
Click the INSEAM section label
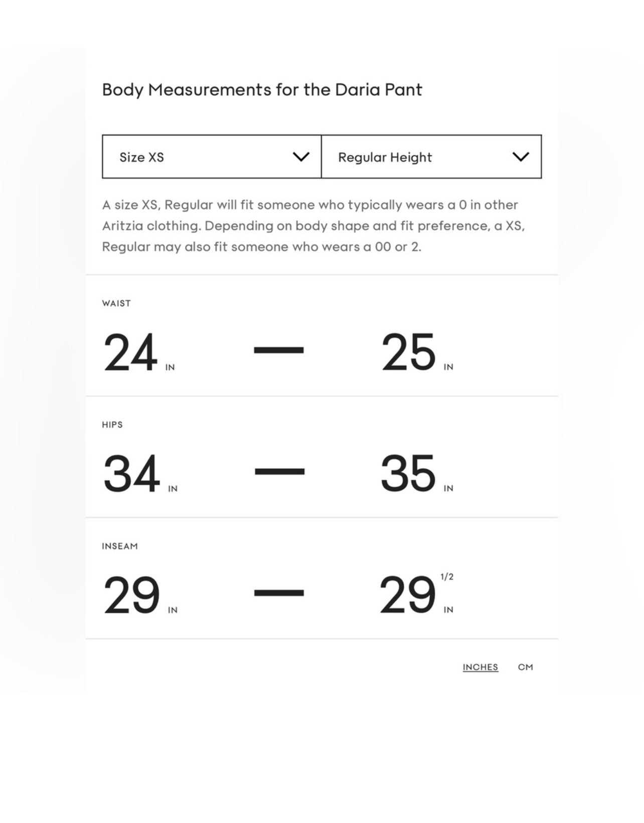(120, 546)
